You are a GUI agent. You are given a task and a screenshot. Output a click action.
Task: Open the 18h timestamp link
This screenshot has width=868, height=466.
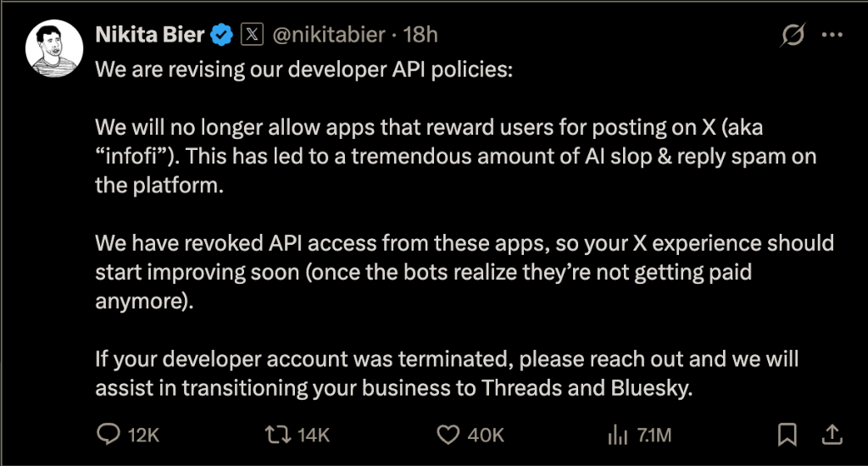(x=420, y=35)
